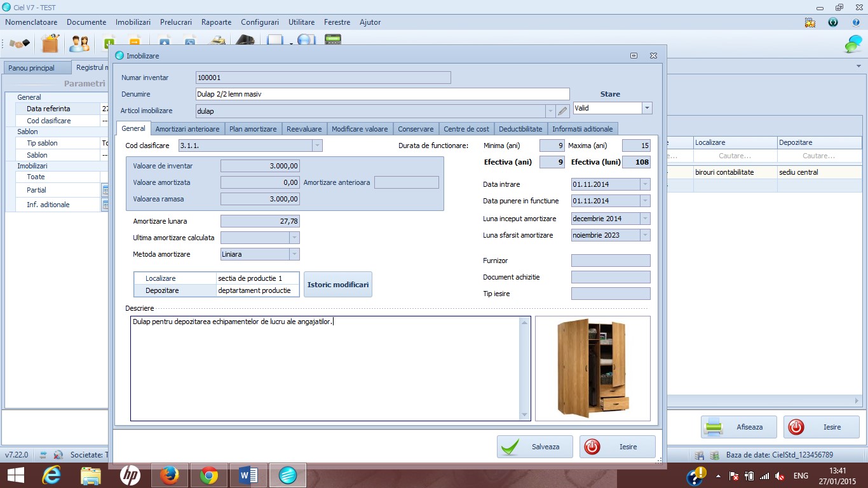
Task: Click the Istoric modificari button
Action: tap(338, 285)
